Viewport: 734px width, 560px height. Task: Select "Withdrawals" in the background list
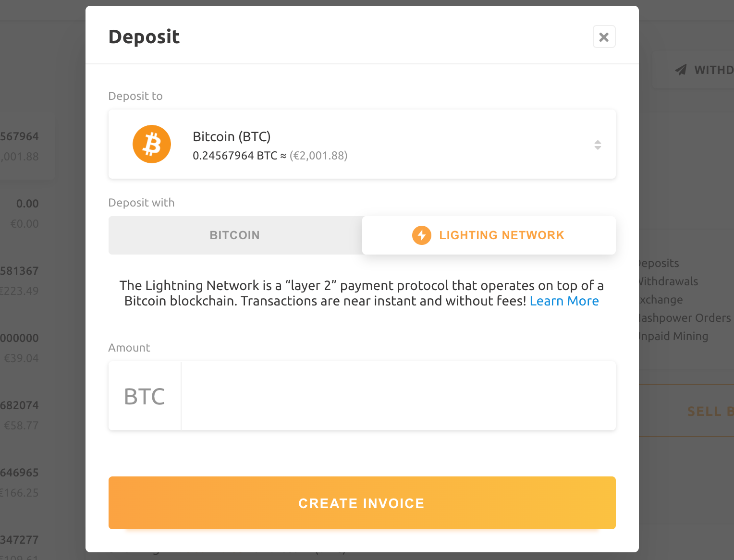click(x=667, y=281)
